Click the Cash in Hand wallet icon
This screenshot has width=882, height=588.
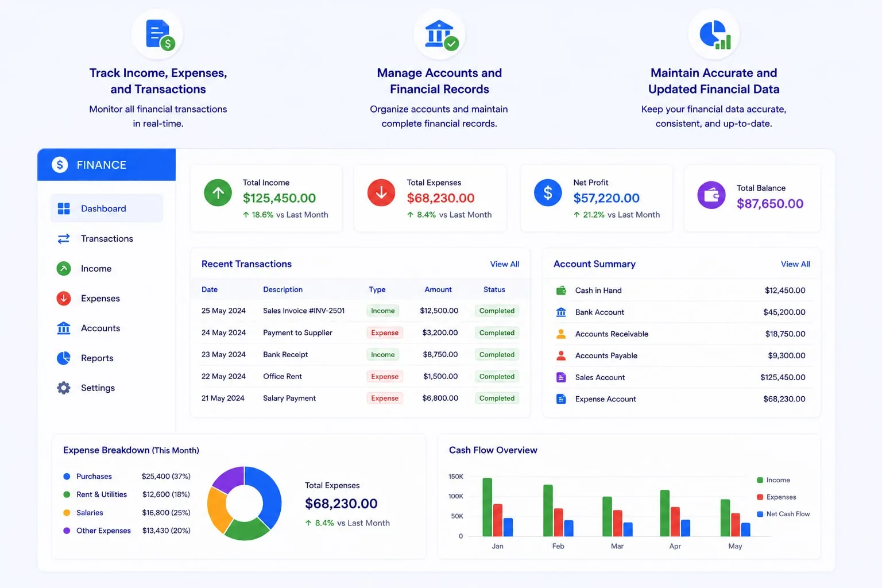pos(561,291)
